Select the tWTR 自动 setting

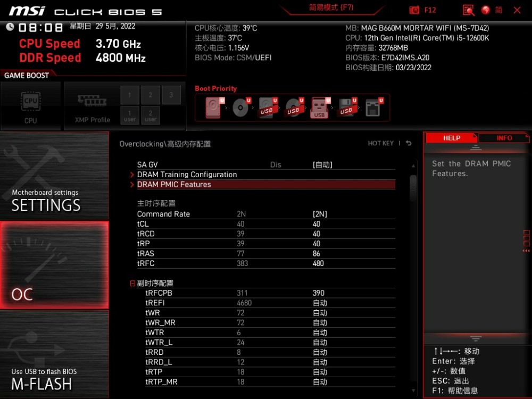(x=320, y=332)
